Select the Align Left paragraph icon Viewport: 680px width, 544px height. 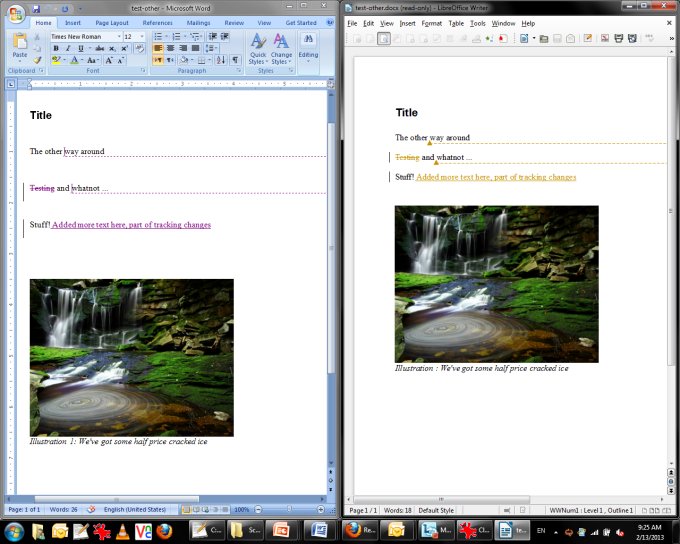[x=158, y=48]
